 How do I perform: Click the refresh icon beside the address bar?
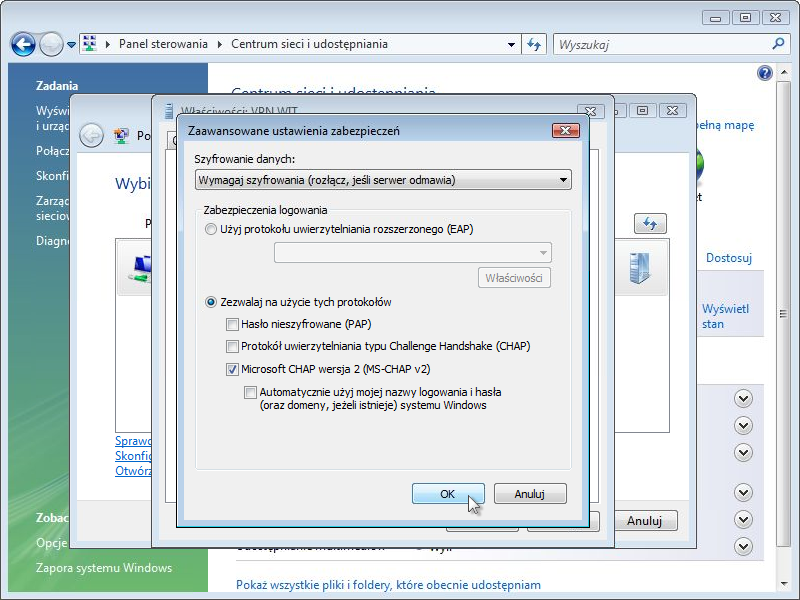[x=534, y=44]
